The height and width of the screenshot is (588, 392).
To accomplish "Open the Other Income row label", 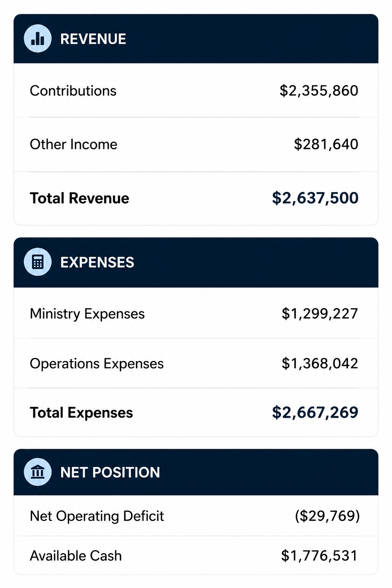I will (73, 144).
